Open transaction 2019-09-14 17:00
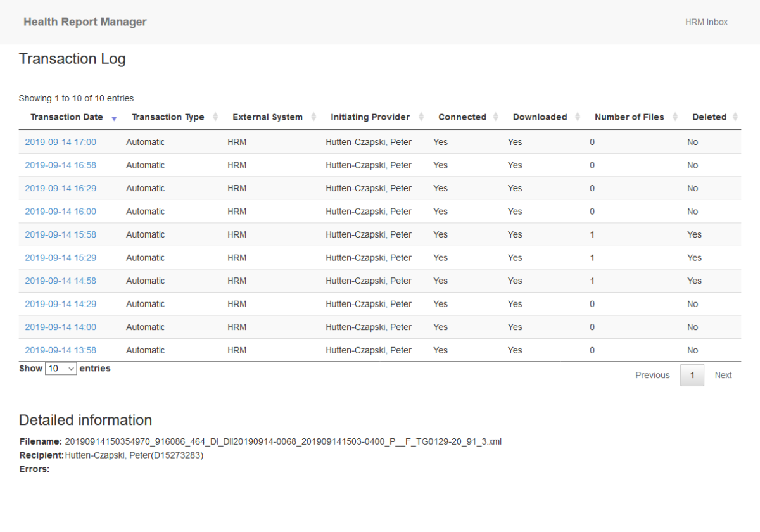 click(61, 142)
